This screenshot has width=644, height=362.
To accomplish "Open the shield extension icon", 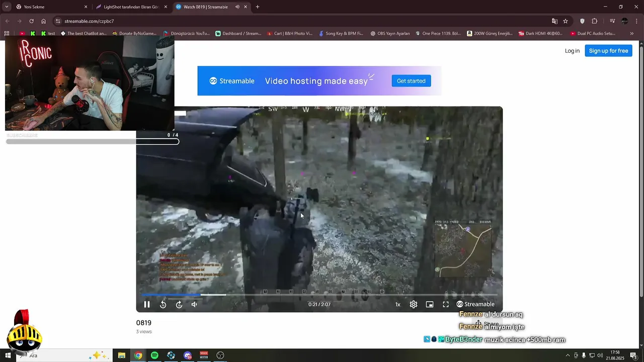I will coord(583,21).
